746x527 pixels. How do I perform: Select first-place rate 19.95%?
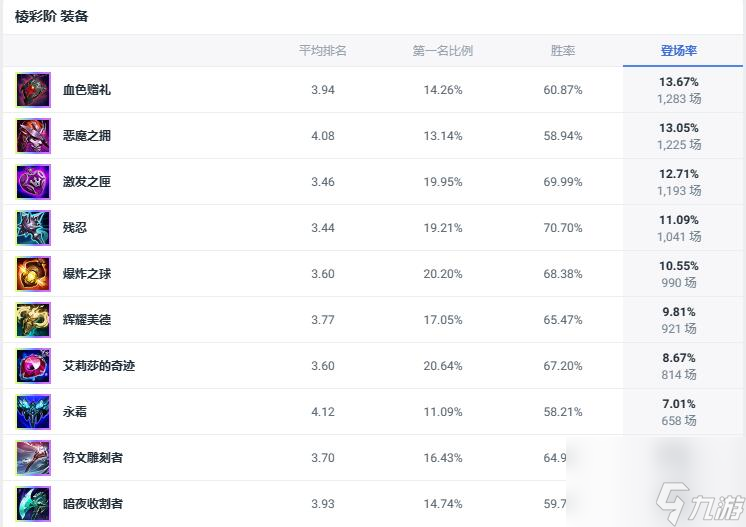point(443,182)
